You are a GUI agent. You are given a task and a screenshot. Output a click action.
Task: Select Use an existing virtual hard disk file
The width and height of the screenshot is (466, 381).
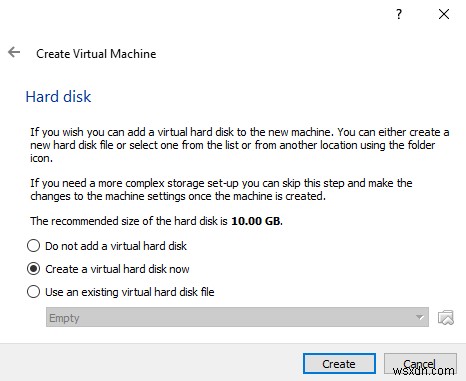coord(120,292)
